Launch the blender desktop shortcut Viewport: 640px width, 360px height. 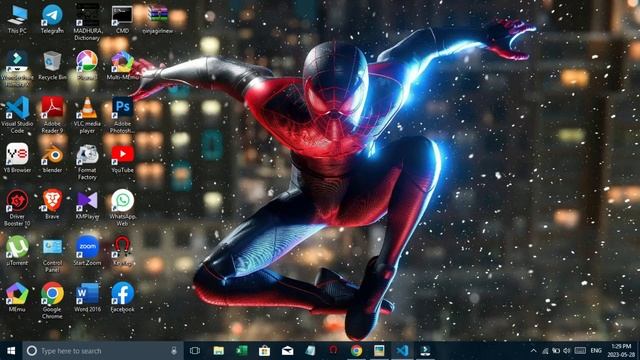(x=52, y=158)
